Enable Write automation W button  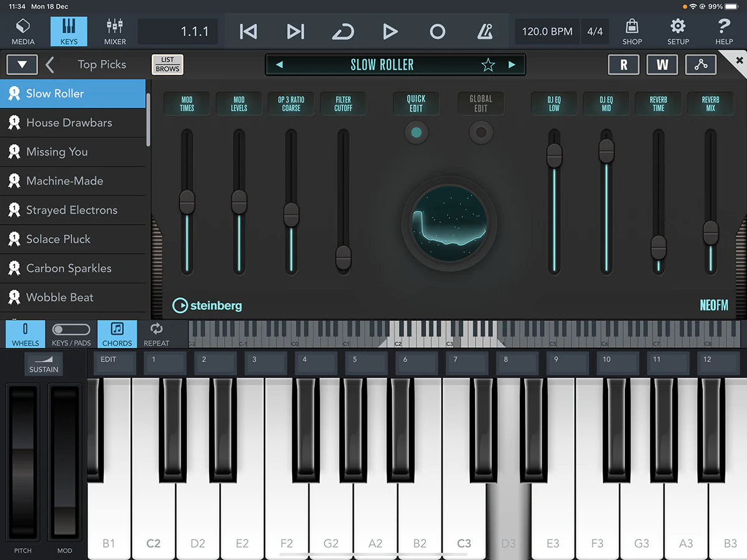(662, 65)
